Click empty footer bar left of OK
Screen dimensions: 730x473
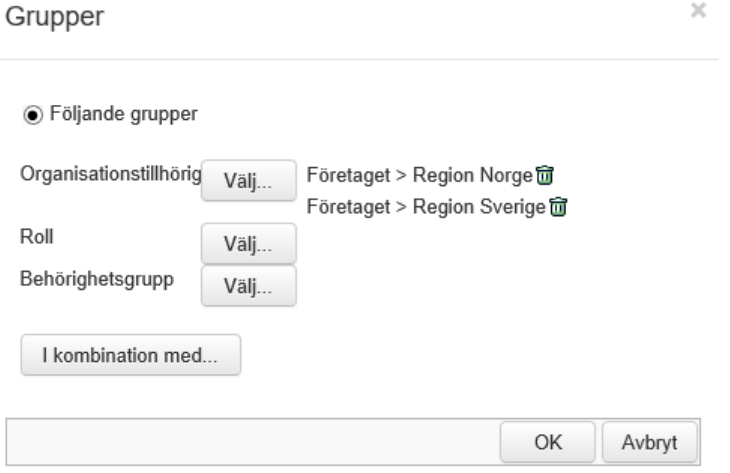coord(253,442)
